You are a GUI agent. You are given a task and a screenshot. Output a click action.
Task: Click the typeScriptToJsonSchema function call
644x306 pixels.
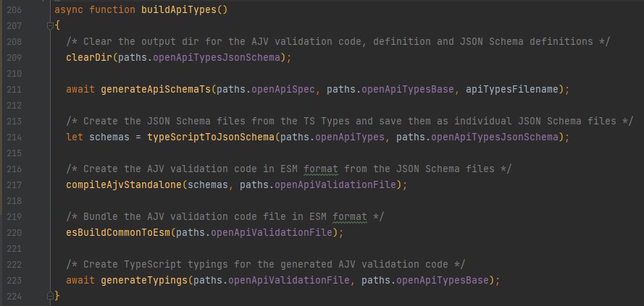(211, 137)
